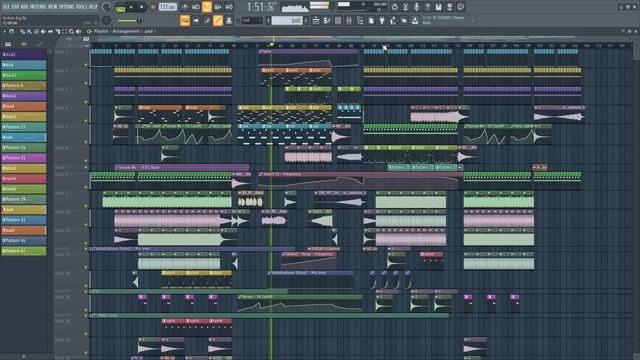Select the Mute tool in playlist
The image size is (640, 360).
tap(43, 31)
